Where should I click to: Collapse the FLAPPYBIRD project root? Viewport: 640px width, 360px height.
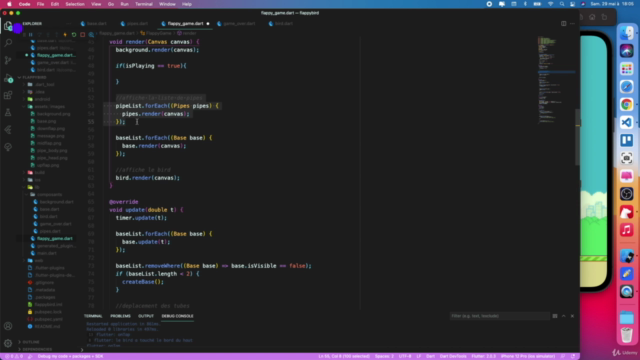[x=34, y=77]
